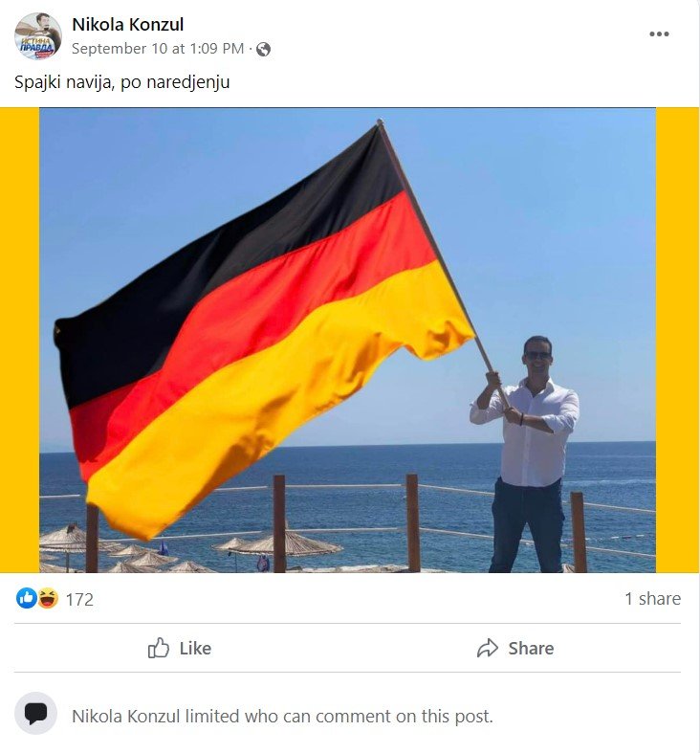The image size is (700, 753).
Task: Click the yellow bar left of the photo
Action: (20, 340)
